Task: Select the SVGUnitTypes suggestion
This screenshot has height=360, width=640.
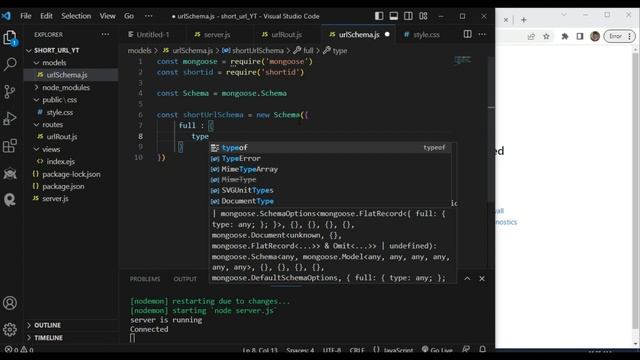Action: 331,190
